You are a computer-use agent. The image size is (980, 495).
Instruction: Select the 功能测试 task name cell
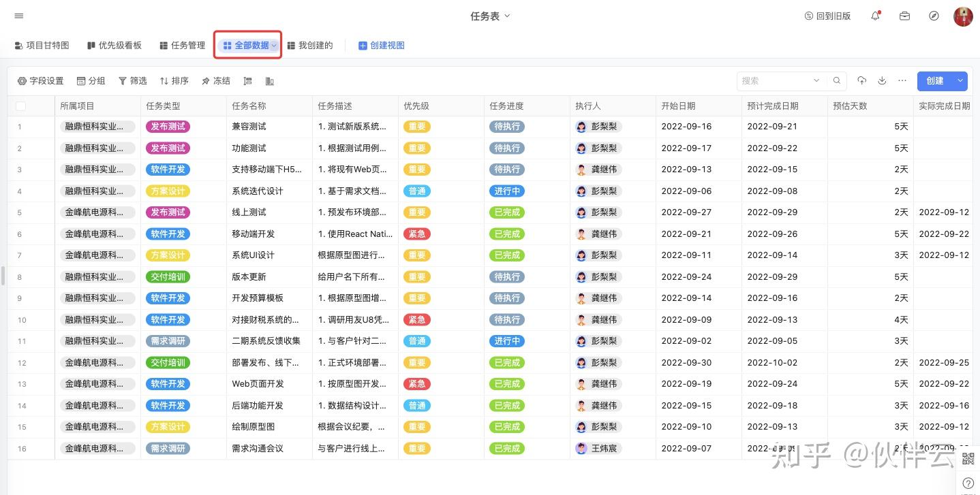click(269, 148)
